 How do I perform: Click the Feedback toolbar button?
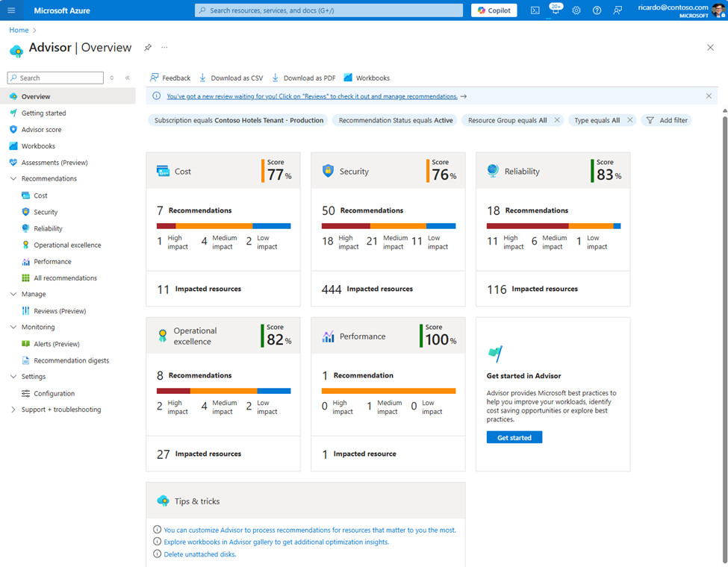pyautogui.click(x=170, y=78)
